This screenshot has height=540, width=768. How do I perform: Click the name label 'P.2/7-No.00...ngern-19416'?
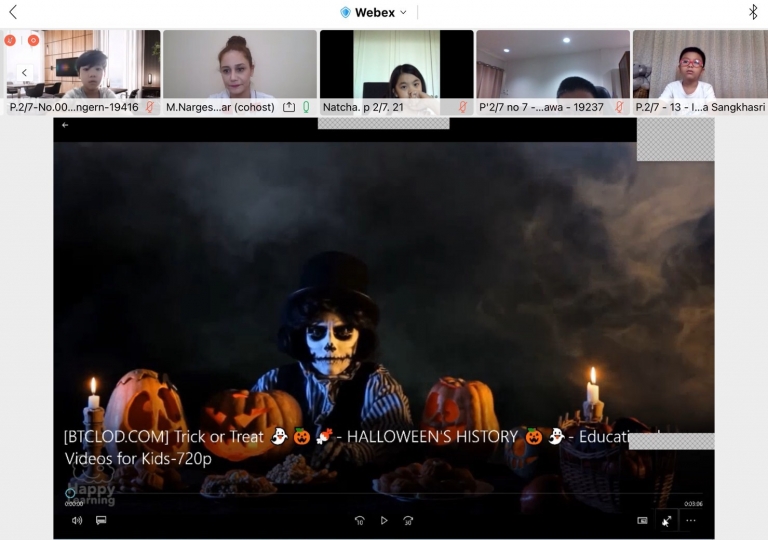(74, 107)
